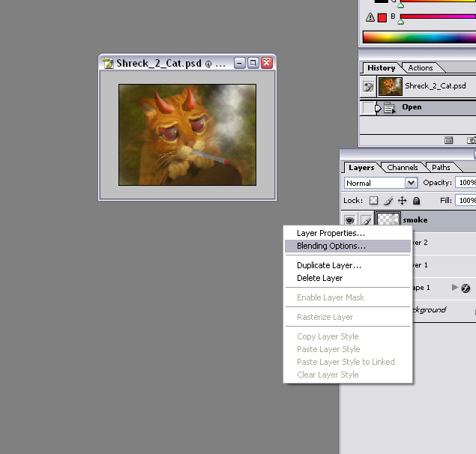Viewport: 476px width, 454px height.
Task: Click the paintbrush link box on smoke layer
Action: pos(367,220)
